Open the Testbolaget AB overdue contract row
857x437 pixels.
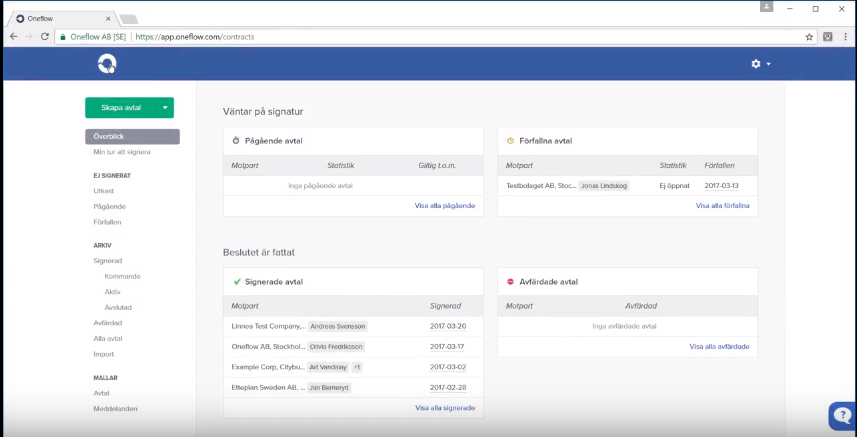[x=627, y=186]
